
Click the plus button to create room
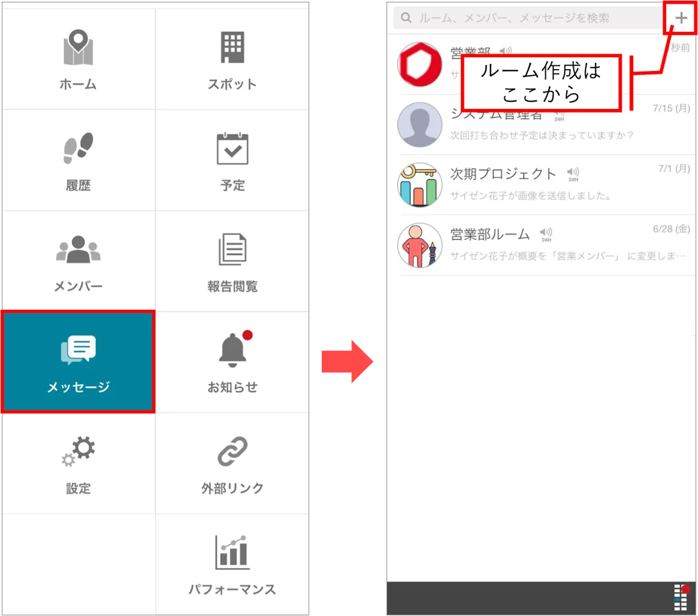[x=681, y=18]
